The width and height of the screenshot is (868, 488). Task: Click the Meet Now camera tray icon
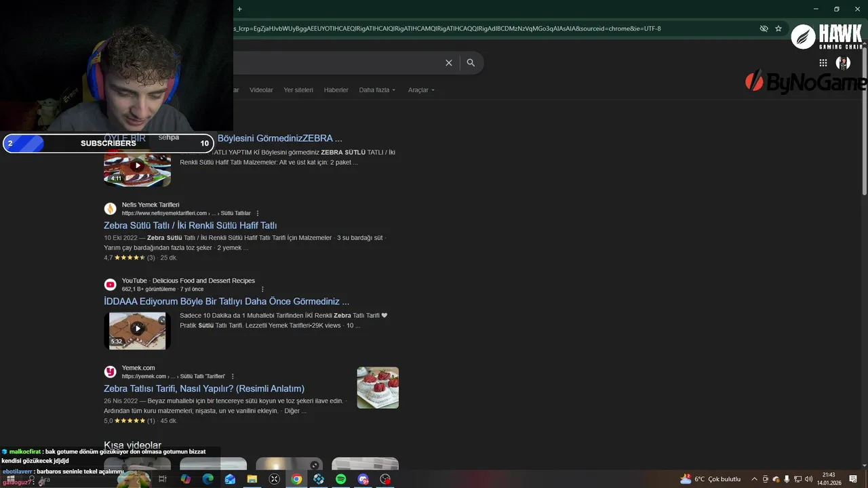click(x=766, y=479)
